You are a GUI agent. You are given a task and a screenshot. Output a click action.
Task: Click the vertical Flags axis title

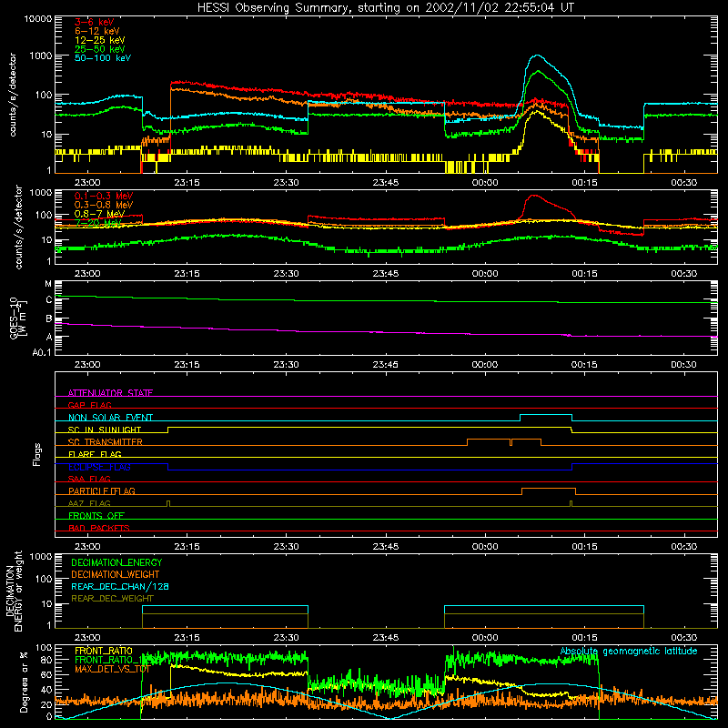(37, 454)
